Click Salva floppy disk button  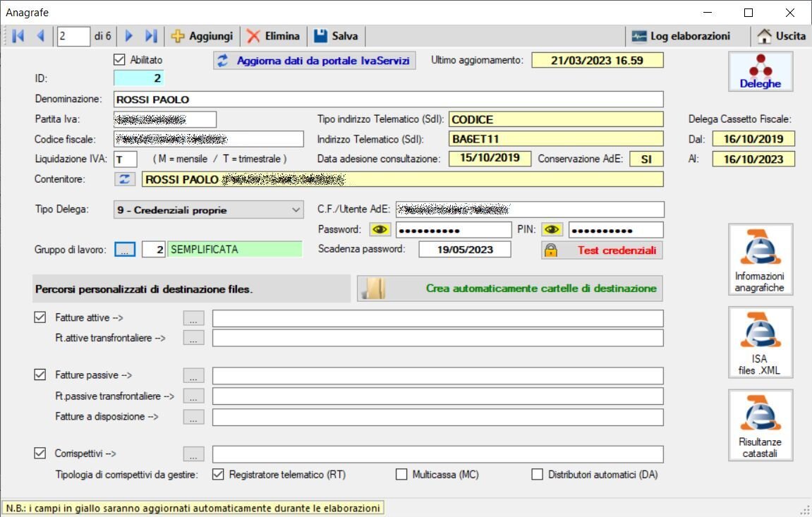click(336, 36)
